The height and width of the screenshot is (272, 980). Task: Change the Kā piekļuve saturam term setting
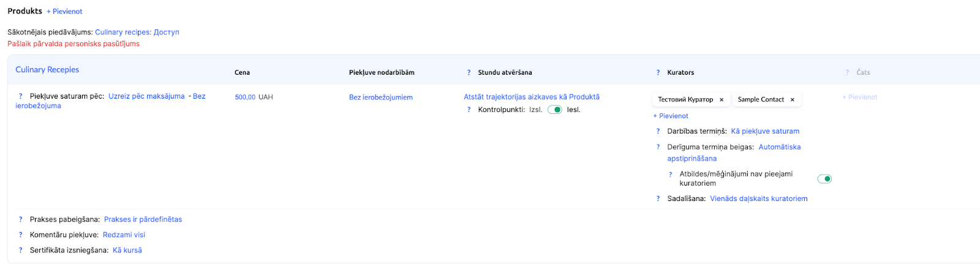point(765,132)
